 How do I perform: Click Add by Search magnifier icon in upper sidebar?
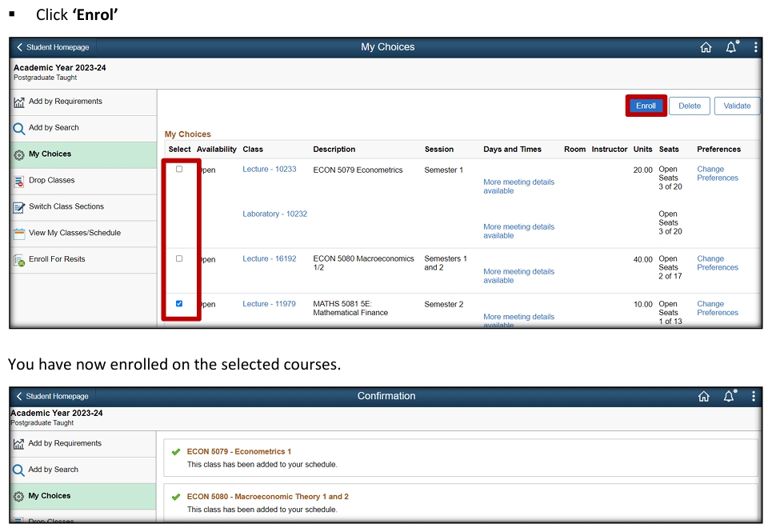[19, 128]
